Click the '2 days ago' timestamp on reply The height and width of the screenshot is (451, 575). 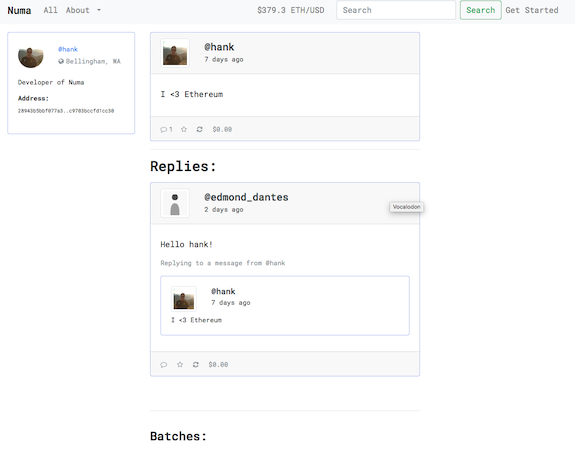coord(224,210)
